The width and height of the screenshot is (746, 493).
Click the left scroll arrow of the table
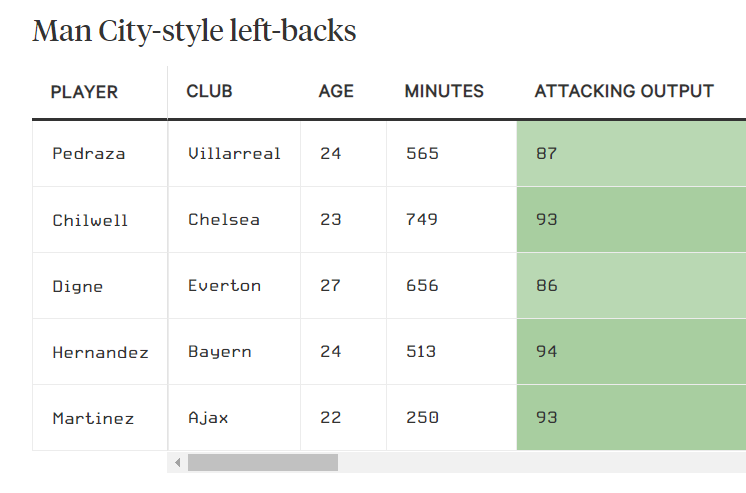click(177, 463)
